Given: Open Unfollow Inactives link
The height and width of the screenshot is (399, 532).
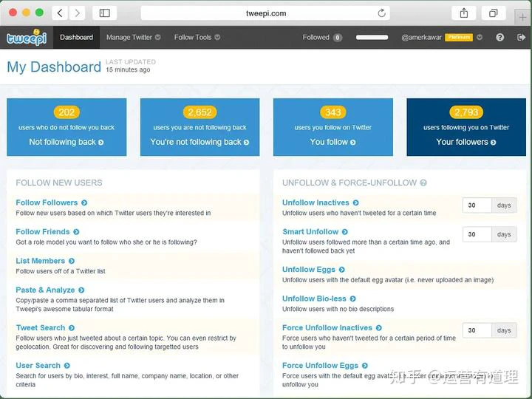Looking at the screenshot, I should click(316, 202).
